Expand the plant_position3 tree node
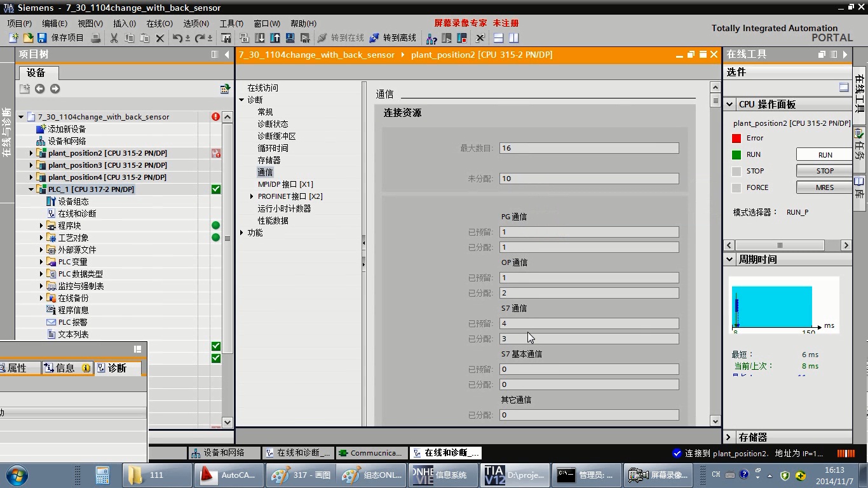This screenshot has height=488, width=868. pos(31,165)
